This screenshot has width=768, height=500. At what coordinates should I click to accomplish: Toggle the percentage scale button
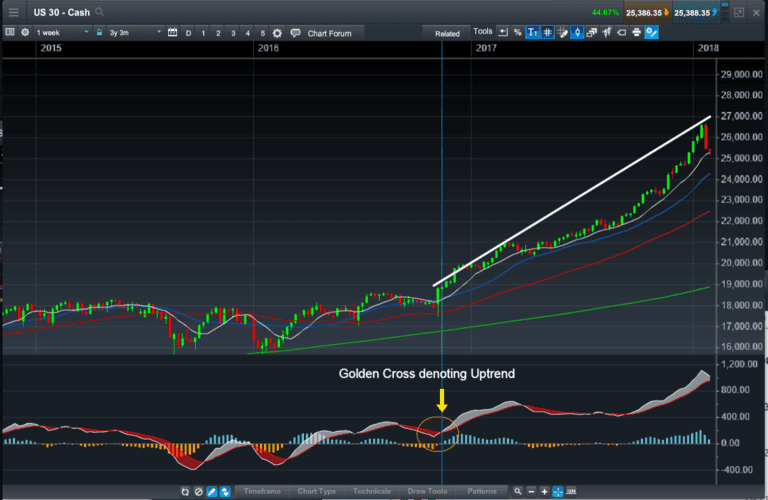click(517, 33)
